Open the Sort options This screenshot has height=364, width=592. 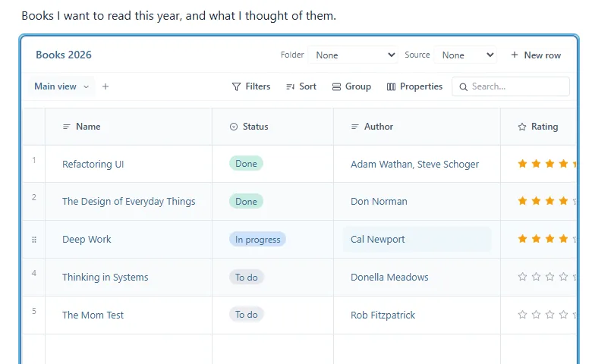pos(301,86)
